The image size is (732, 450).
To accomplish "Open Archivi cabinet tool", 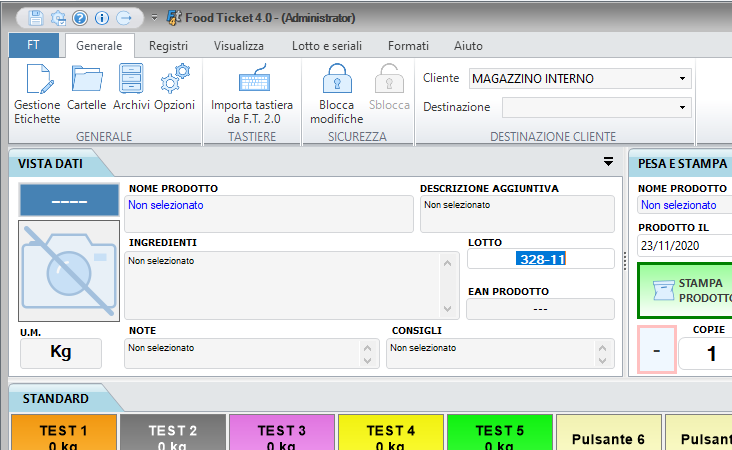I will [131, 88].
